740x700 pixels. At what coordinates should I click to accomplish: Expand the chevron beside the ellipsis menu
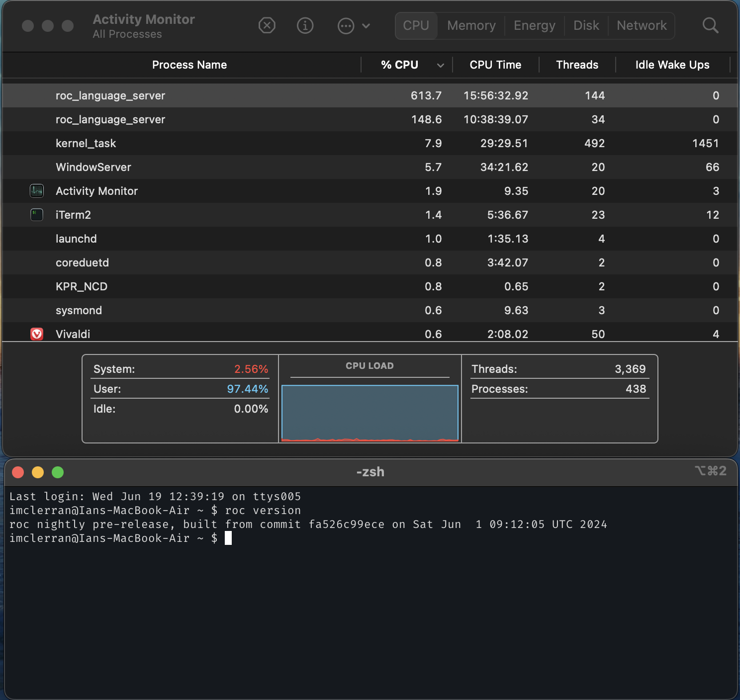coord(366,26)
